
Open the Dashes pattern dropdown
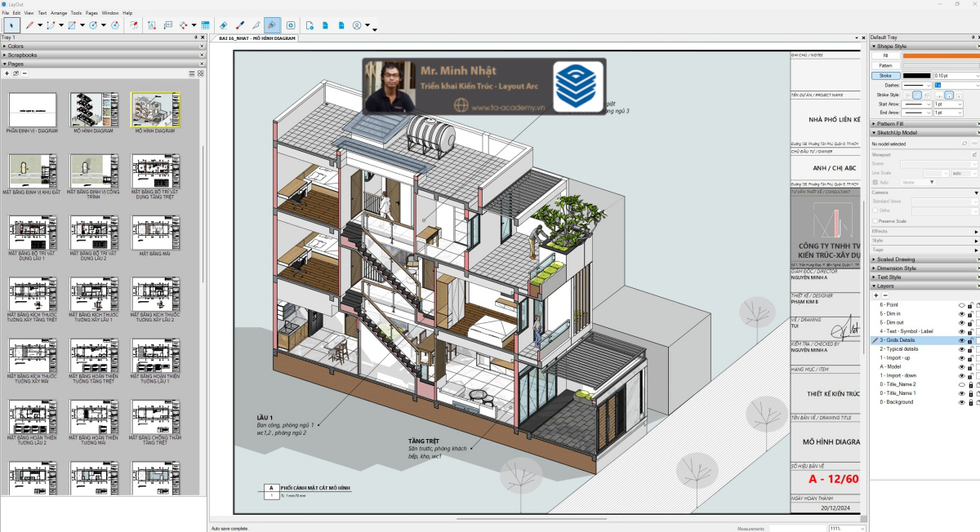pyautogui.click(x=917, y=85)
